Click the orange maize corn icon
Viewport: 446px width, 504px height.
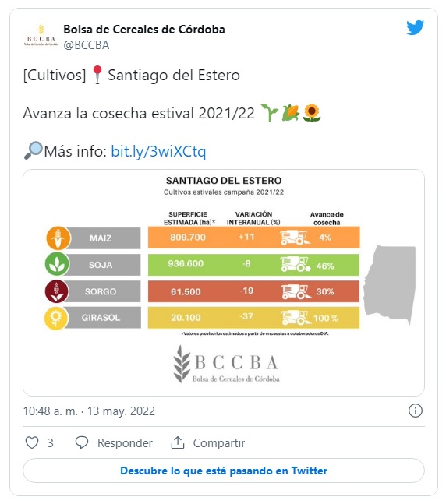pos(58,238)
